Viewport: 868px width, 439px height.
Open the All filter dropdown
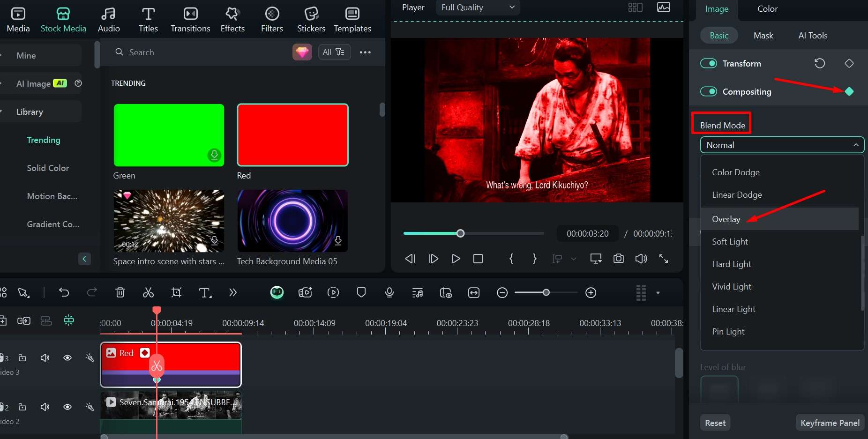tap(334, 52)
